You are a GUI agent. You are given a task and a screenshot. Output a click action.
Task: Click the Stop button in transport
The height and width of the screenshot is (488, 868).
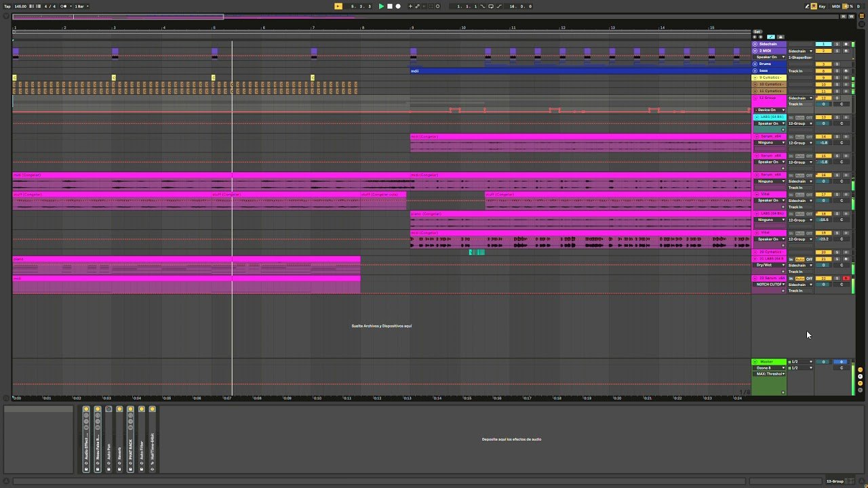click(389, 6)
